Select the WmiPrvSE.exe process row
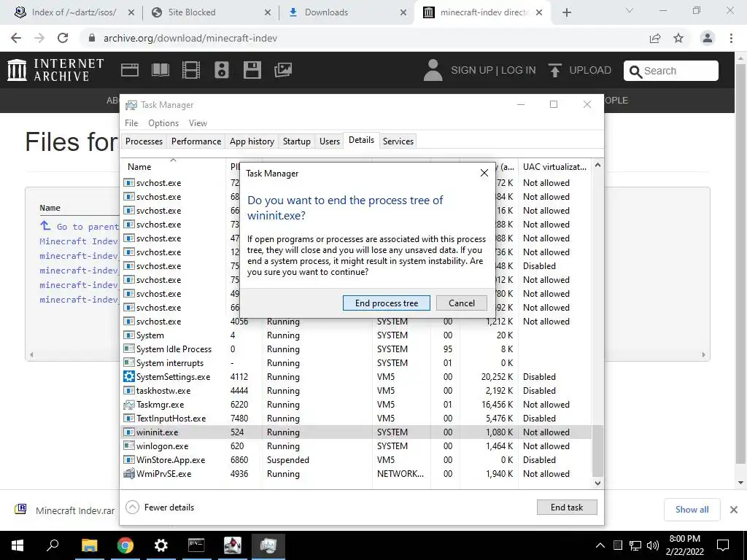This screenshot has height=560, width=747. pos(356,474)
